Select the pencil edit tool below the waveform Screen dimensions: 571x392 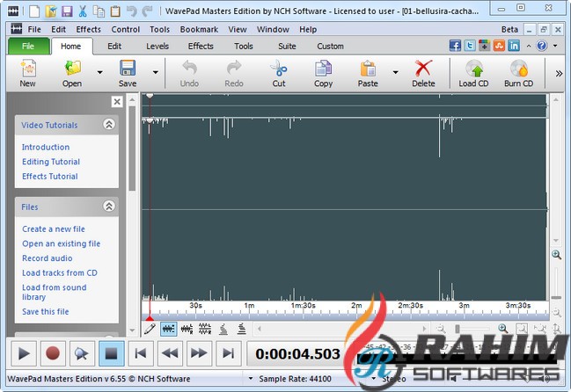(x=150, y=329)
